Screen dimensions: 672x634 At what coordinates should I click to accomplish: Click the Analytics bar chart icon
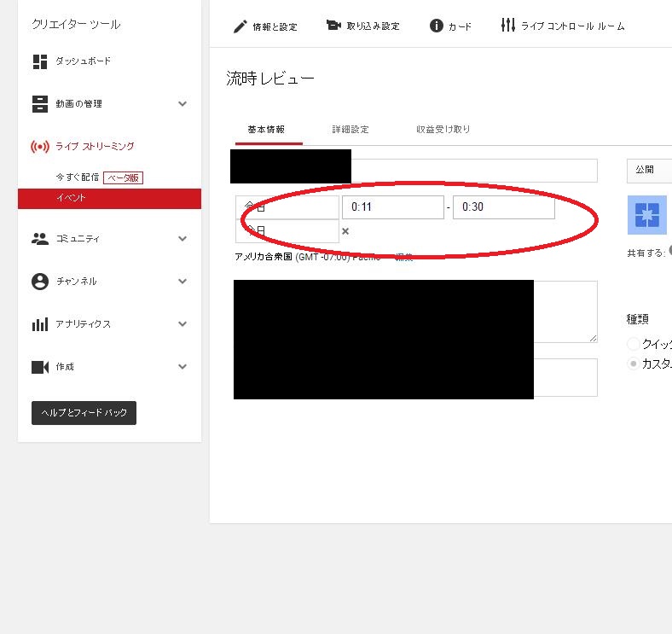click(x=40, y=324)
